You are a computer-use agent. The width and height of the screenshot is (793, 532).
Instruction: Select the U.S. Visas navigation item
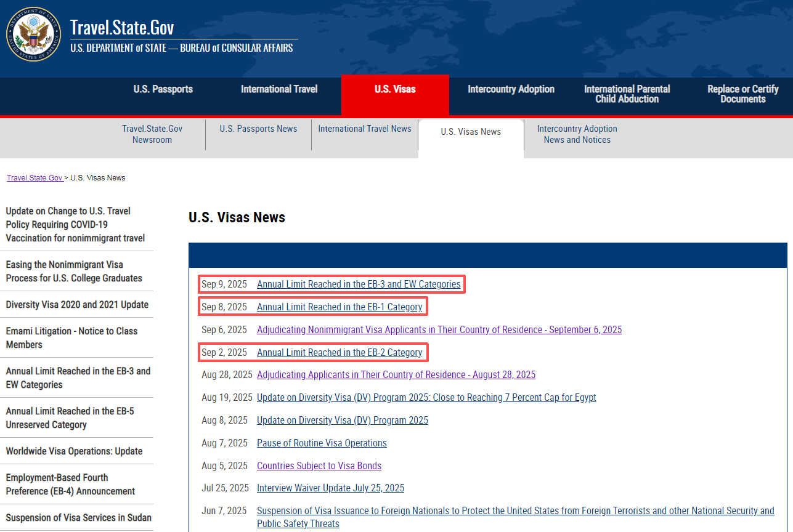click(395, 89)
